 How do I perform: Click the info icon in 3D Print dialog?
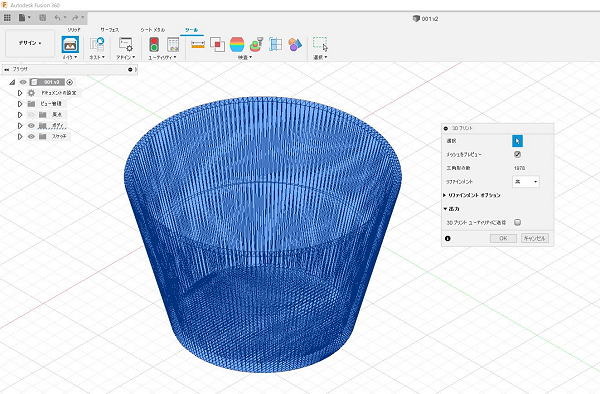pos(448,238)
